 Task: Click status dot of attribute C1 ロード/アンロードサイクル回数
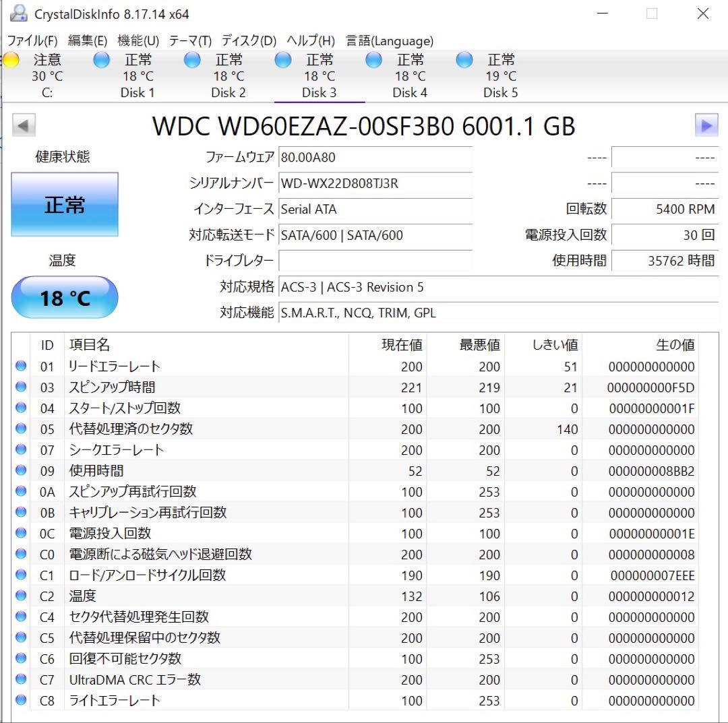(21, 575)
